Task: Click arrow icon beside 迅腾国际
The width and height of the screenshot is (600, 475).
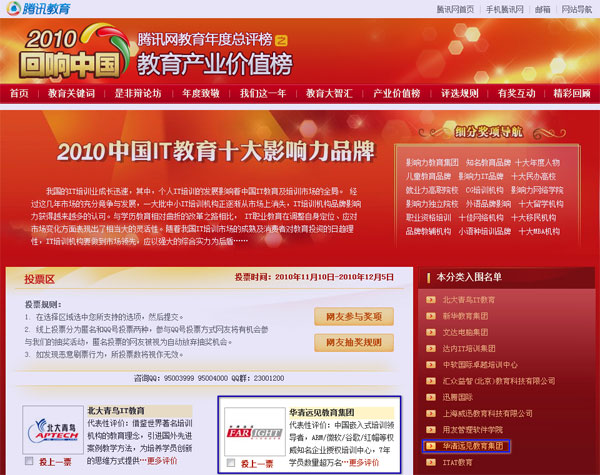Action: 430,396
